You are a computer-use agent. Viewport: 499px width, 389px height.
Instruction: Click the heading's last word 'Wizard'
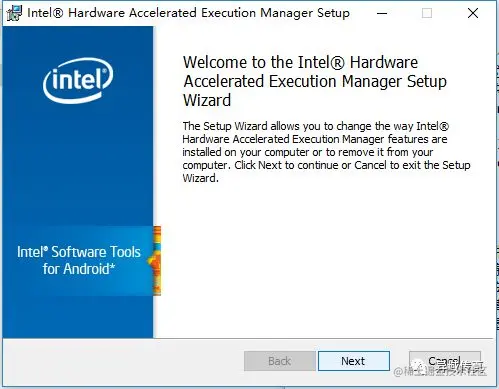[207, 100]
